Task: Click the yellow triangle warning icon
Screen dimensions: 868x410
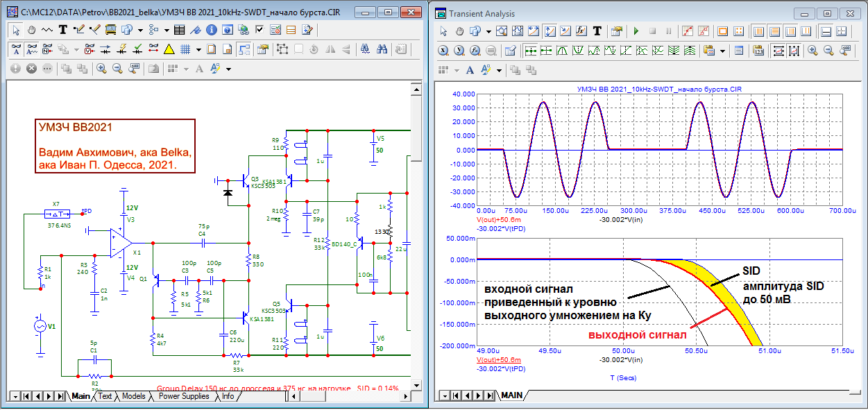Action: (x=169, y=49)
